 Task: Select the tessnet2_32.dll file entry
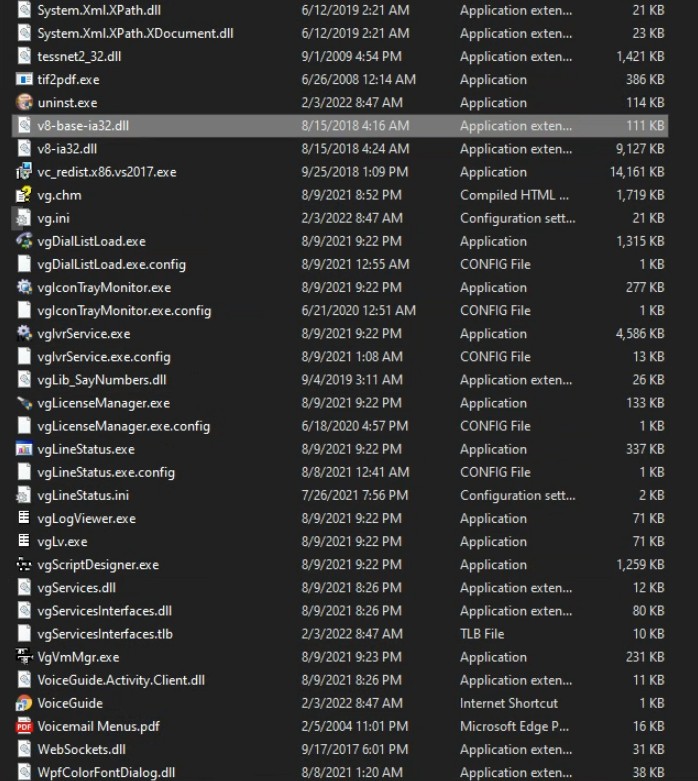pyautogui.click(x=79, y=56)
